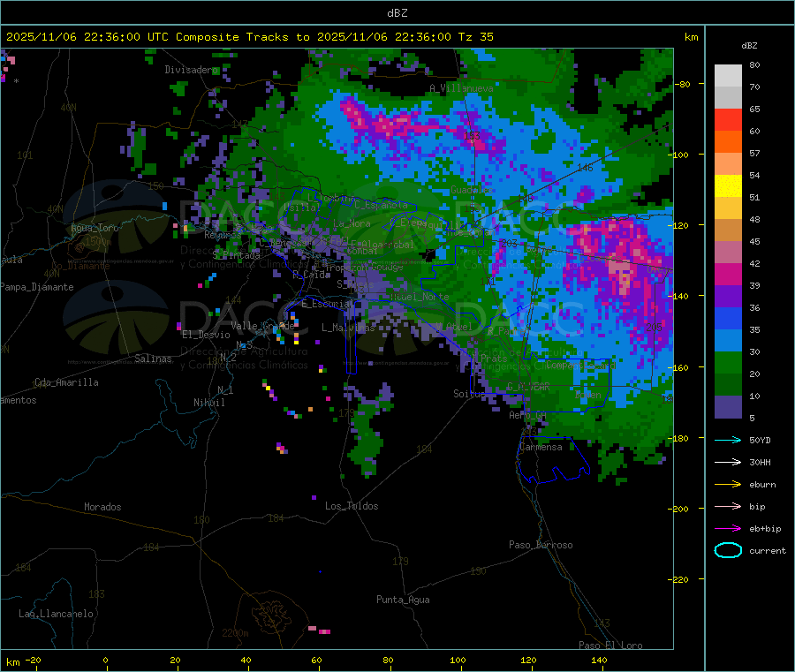Click the 'E_Escorial' map label
The height and width of the screenshot is (672, 795).
tap(327, 304)
